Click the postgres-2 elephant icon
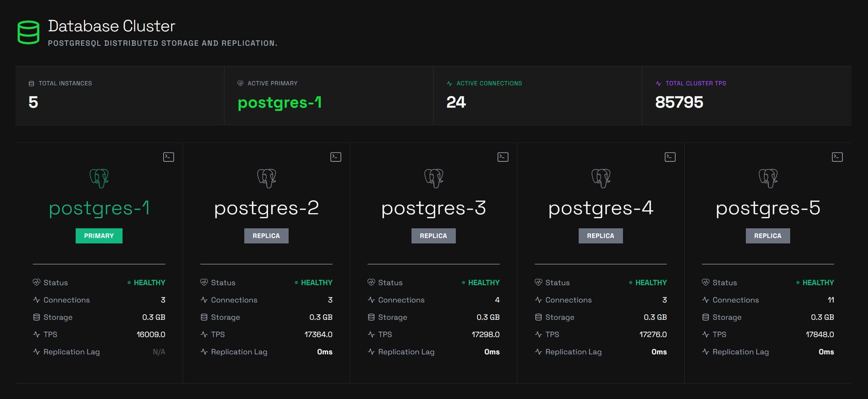Screen dimensions: 868x399 (266, 178)
